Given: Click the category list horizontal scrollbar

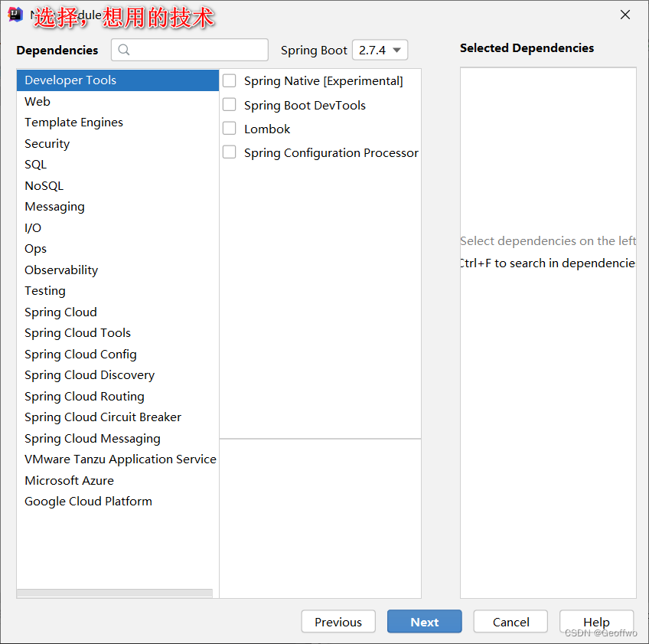Looking at the screenshot, I should tap(115, 593).
